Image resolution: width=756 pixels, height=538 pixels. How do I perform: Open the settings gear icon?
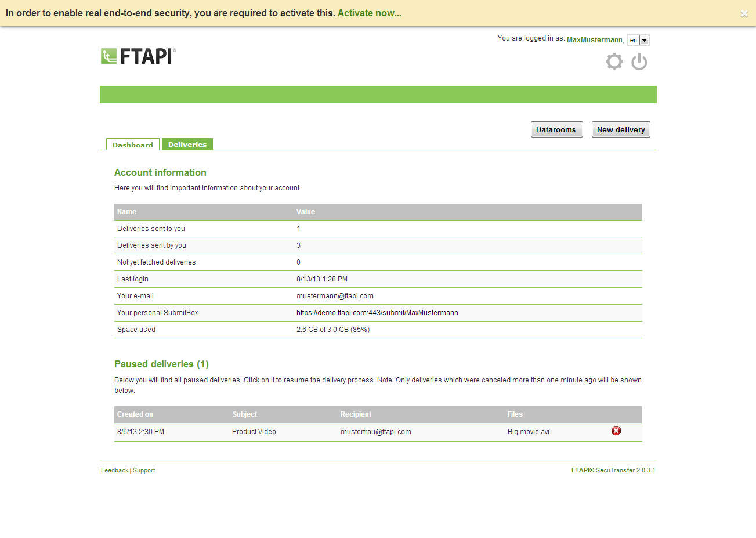coord(614,62)
